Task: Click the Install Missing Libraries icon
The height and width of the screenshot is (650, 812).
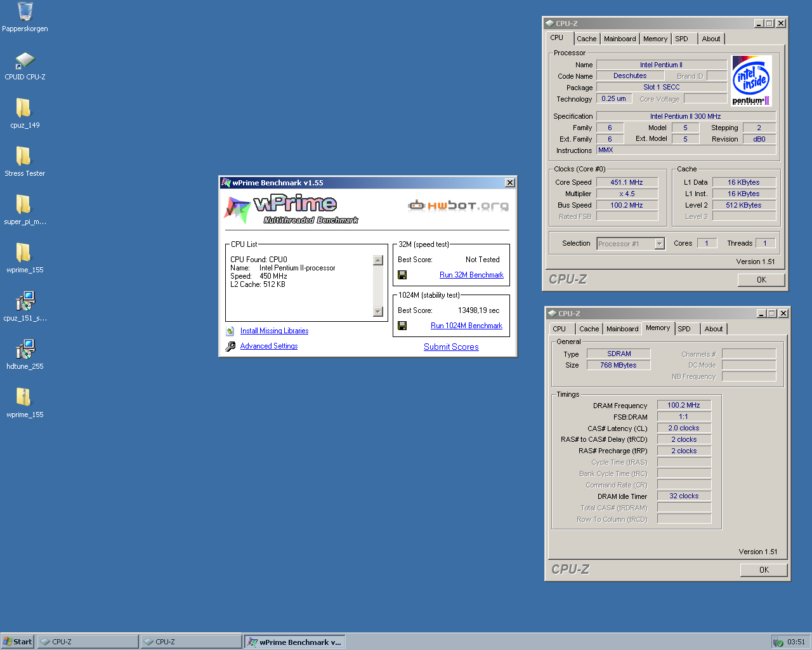Action: (x=230, y=331)
